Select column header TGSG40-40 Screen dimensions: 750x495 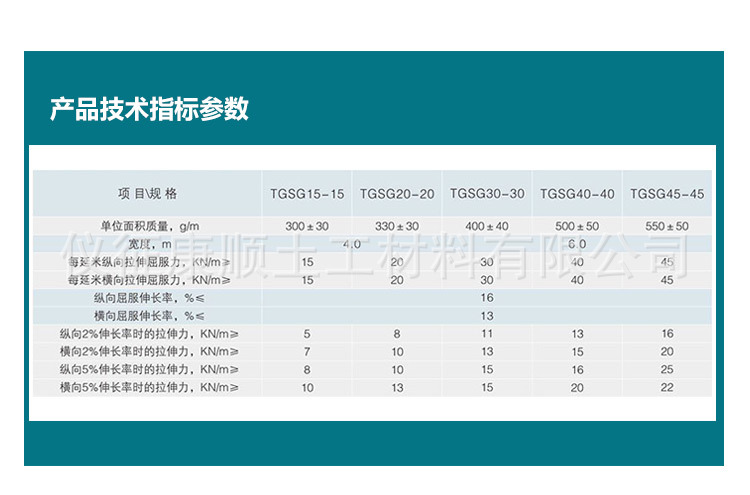coord(577,194)
